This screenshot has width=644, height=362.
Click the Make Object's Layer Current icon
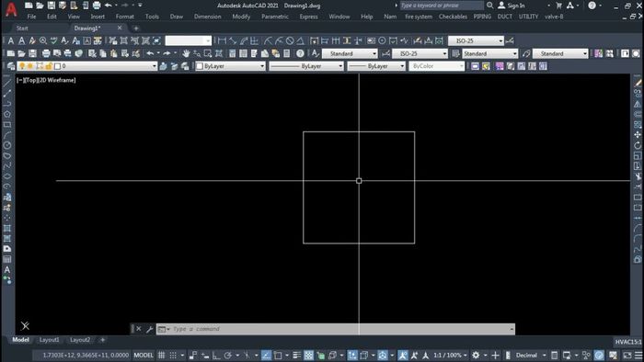(163, 66)
